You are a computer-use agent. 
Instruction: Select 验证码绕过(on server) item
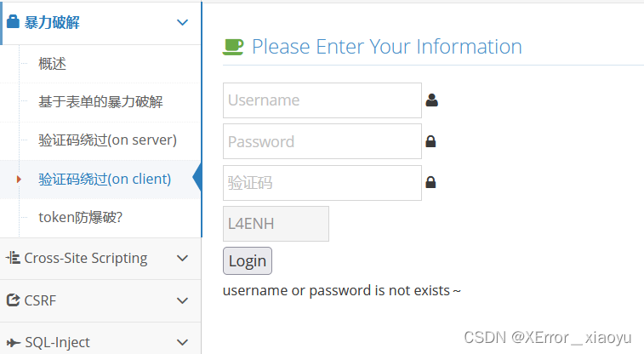tap(107, 140)
